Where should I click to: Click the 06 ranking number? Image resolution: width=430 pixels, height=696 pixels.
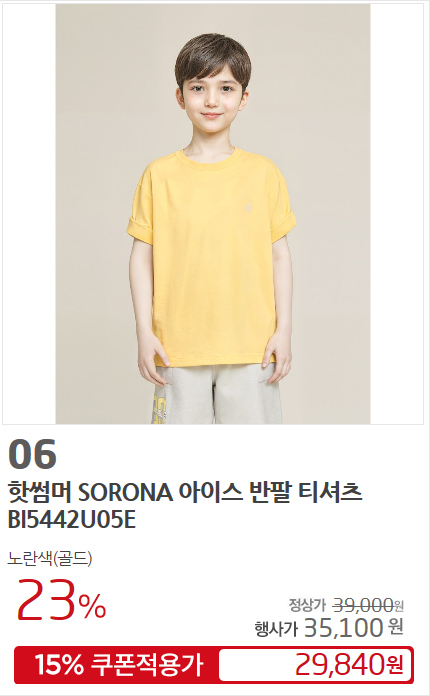tap(32, 454)
